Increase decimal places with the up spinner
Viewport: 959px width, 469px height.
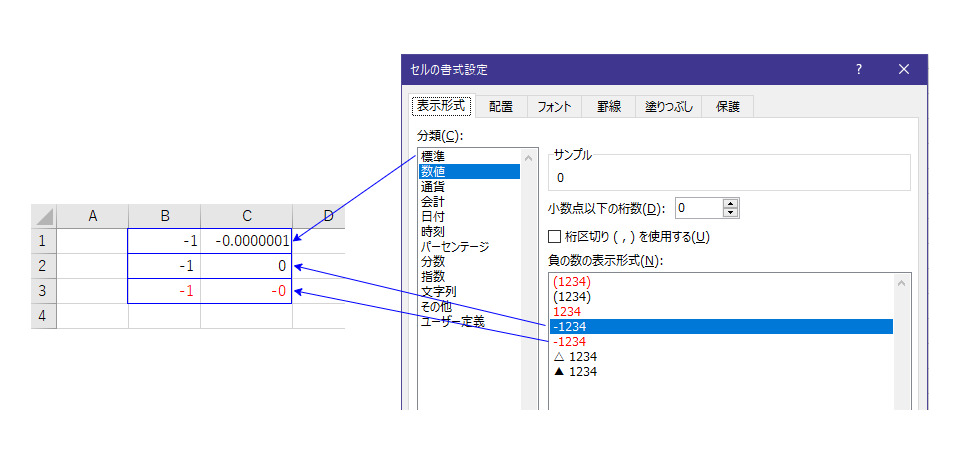click(730, 203)
